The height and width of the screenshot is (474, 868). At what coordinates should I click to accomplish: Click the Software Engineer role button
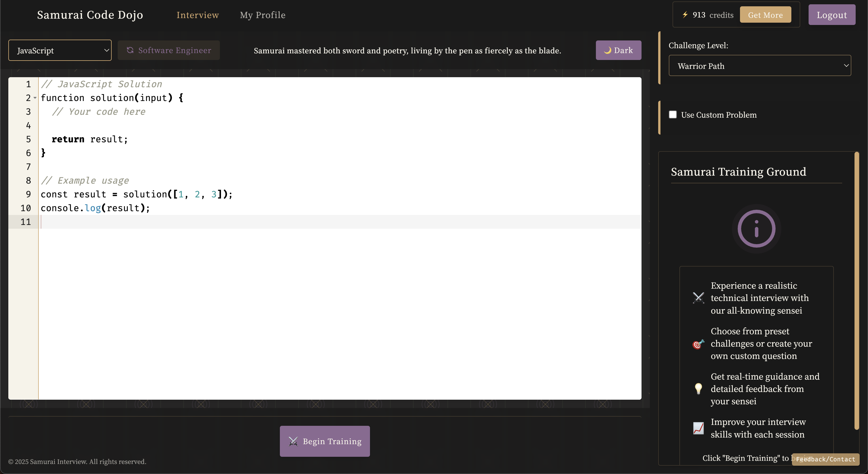coord(168,50)
